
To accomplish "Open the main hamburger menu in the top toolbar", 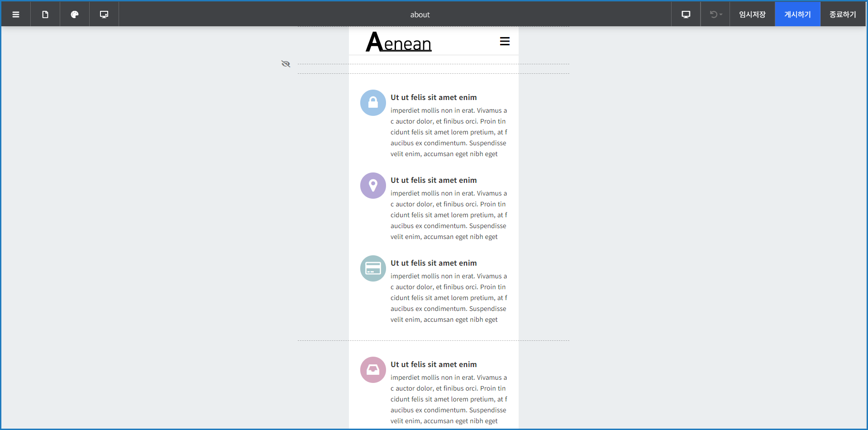I will click(x=16, y=14).
